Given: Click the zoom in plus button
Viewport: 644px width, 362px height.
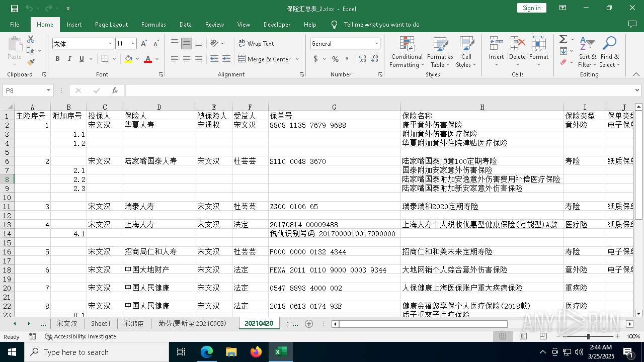Looking at the screenshot, I should [617, 336].
